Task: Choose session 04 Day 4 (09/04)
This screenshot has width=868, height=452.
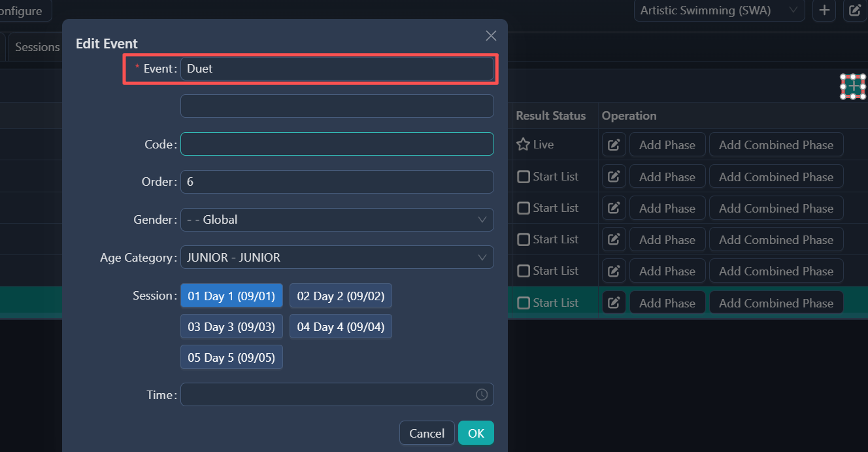Action: point(341,326)
